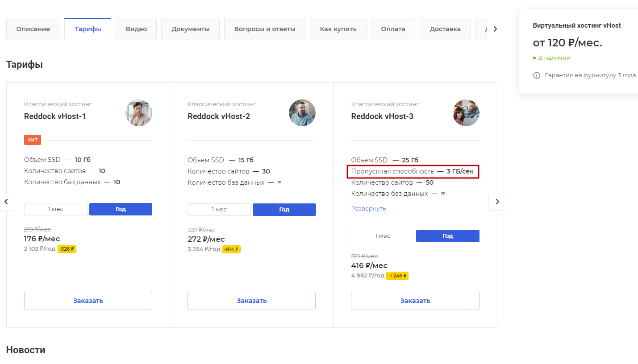Click the от 120 ₽/мес. price
This screenshot has height=364, width=638.
click(567, 43)
